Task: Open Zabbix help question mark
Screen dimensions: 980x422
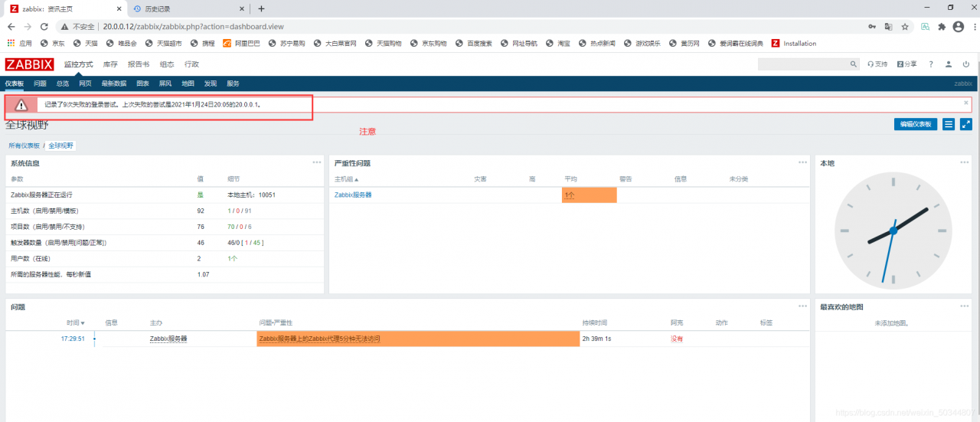Action: pos(931,64)
